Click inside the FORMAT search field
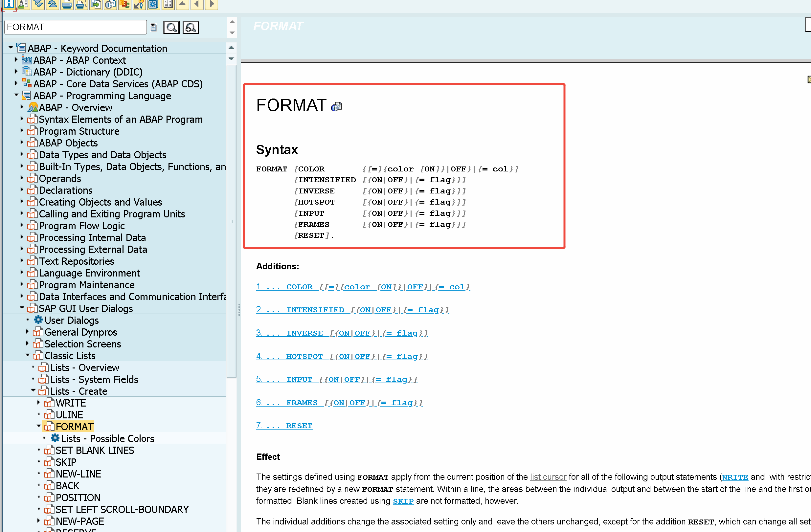The image size is (811, 532). (75, 27)
